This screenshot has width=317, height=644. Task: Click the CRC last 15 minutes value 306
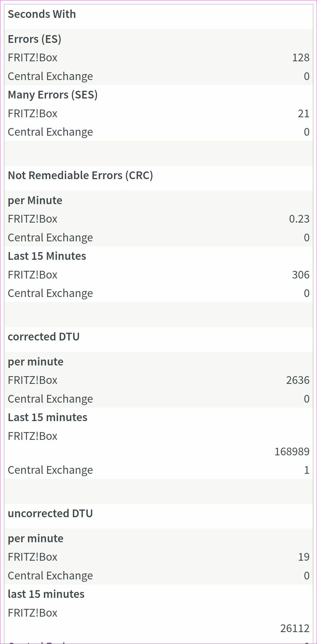click(x=301, y=275)
